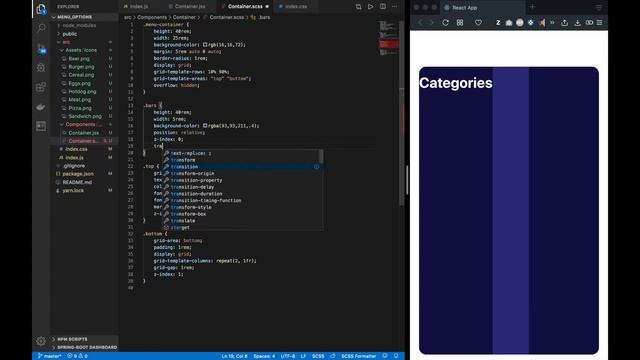Expand the NPM SCRIPTS section

coord(84,339)
